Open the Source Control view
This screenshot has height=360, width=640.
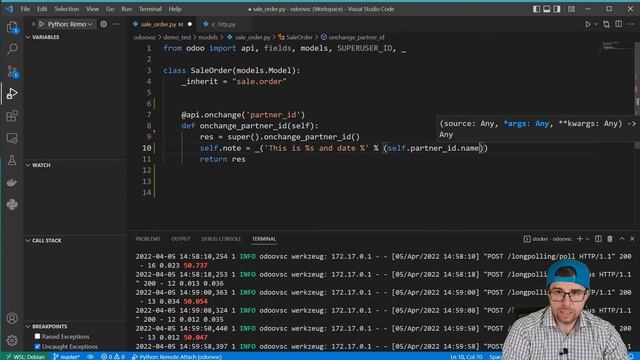click(12, 71)
